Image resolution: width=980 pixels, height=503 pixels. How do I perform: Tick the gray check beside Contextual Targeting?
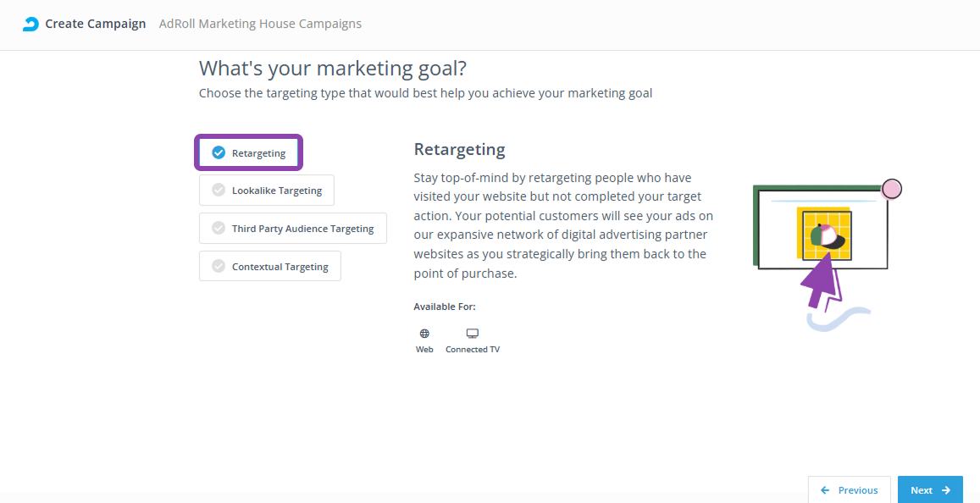(x=219, y=266)
